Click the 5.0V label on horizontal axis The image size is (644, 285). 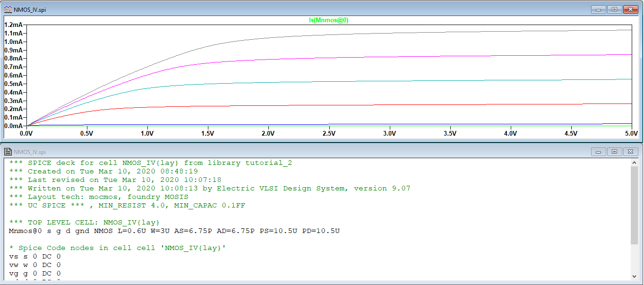click(631, 134)
